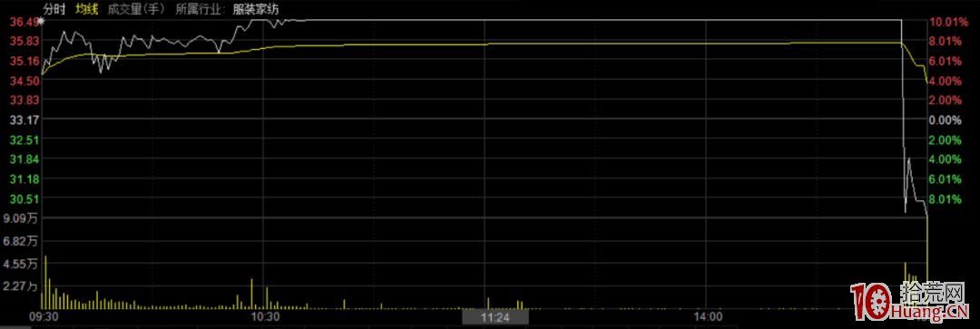Viewport: 980px width, 329px height.
Task: Toggle the 均线 average line label
Action: tap(87, 9)
